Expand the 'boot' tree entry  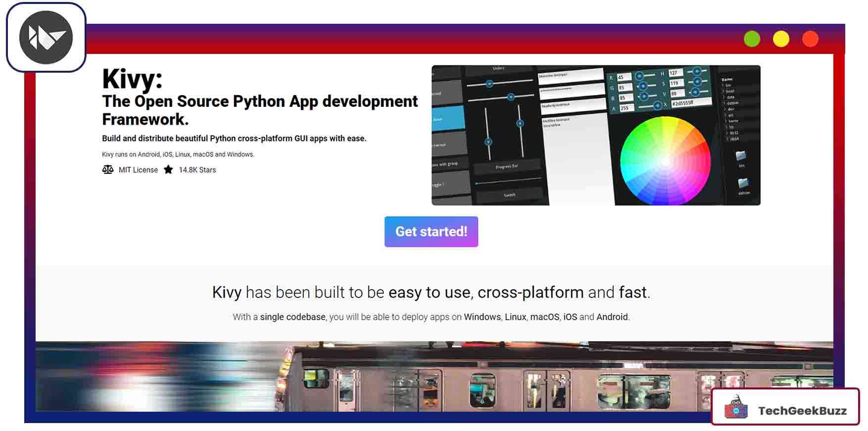click(730, 92)
